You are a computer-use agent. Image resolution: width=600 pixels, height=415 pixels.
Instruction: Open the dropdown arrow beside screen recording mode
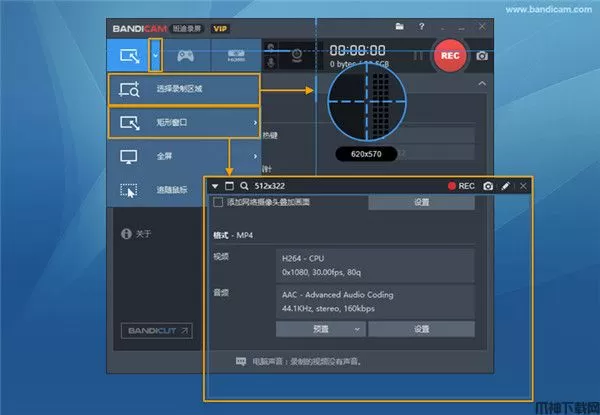click(x=155, y=55)
